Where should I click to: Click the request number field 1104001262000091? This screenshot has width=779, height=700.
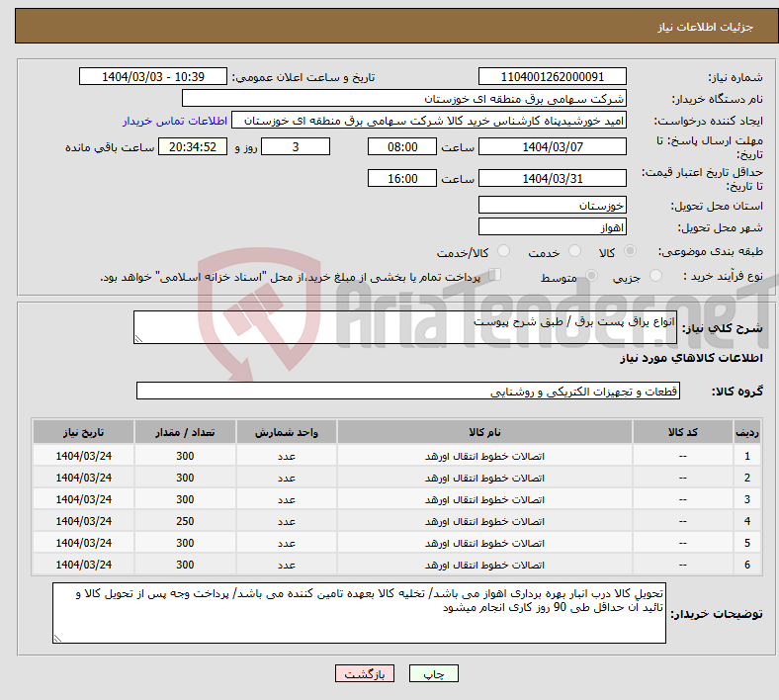click(x=553, y=77)
